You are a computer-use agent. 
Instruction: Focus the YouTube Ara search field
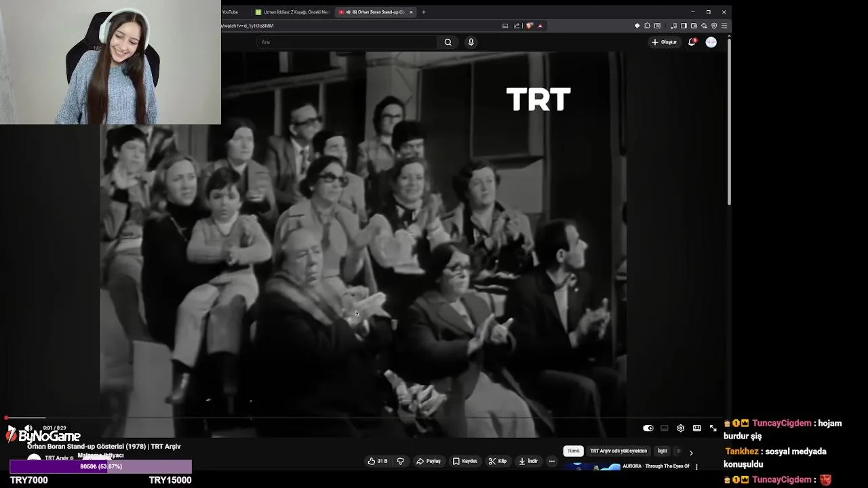tap(347, 42)
